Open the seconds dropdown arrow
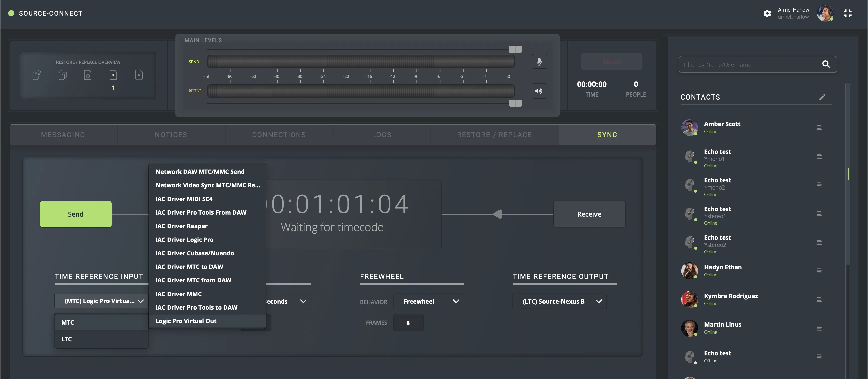Viewport: 868px width, 379px height. (x=303, y=301)
